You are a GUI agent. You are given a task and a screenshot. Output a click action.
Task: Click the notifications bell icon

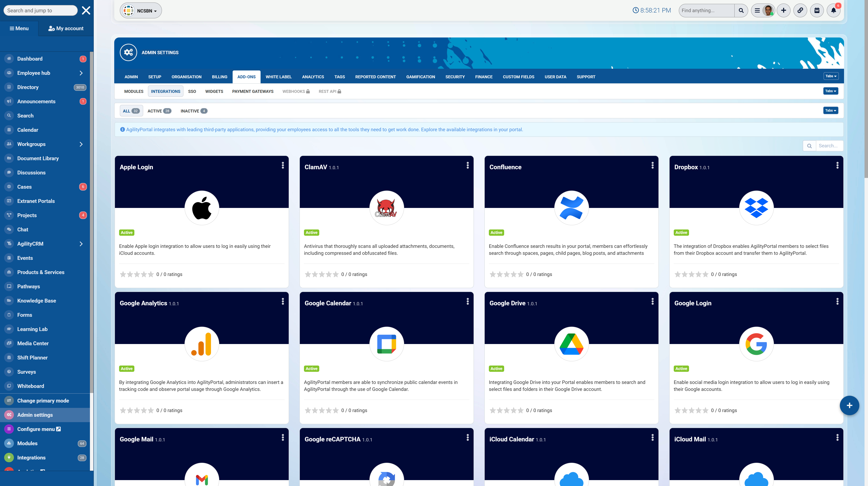point(833,10)
